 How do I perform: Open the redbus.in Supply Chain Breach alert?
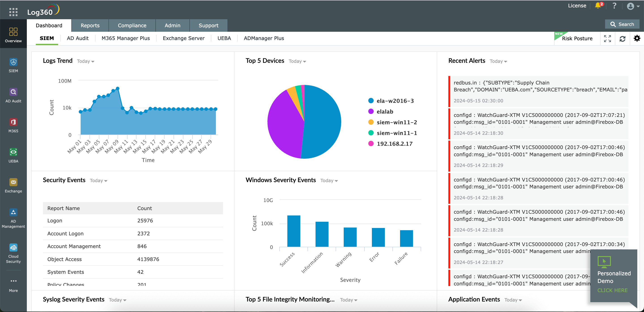click(x=538, y=91)
